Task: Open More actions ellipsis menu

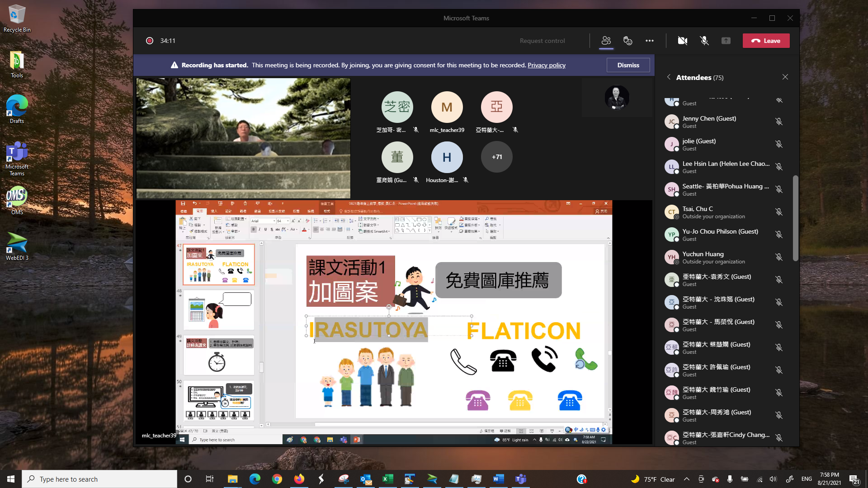Action: [x=649, y=41]
